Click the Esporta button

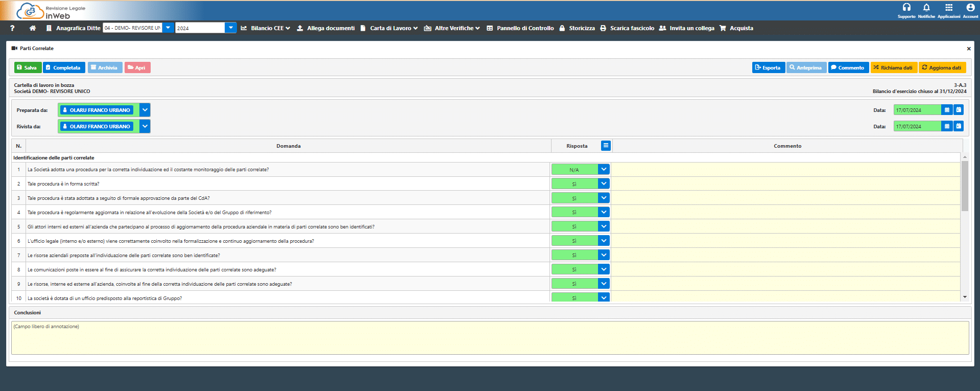pos(768,67)
